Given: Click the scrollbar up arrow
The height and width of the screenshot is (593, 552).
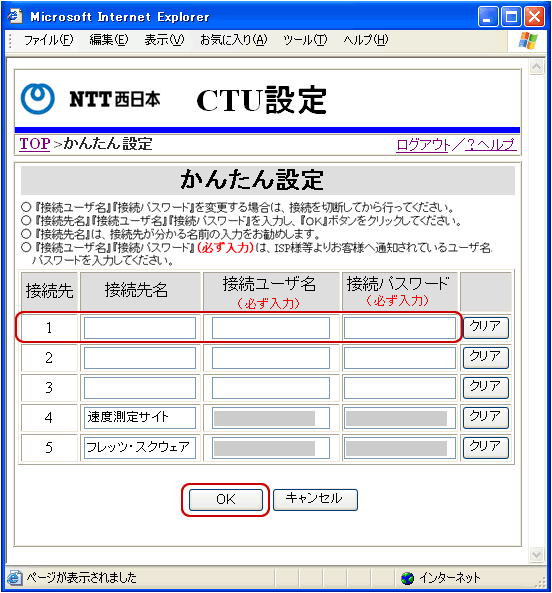Looking at the screenshot, I should (x=536, y=67).
